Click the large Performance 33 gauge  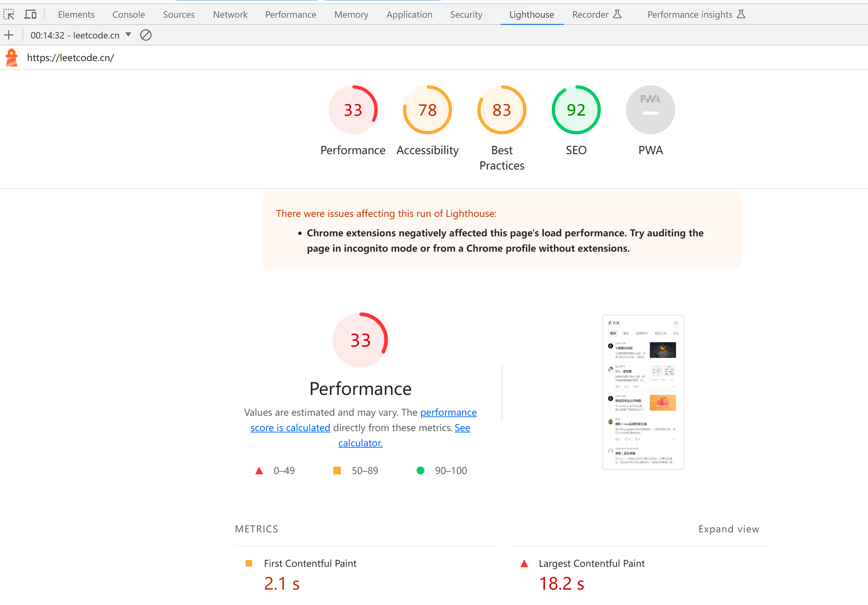(360, 340)
